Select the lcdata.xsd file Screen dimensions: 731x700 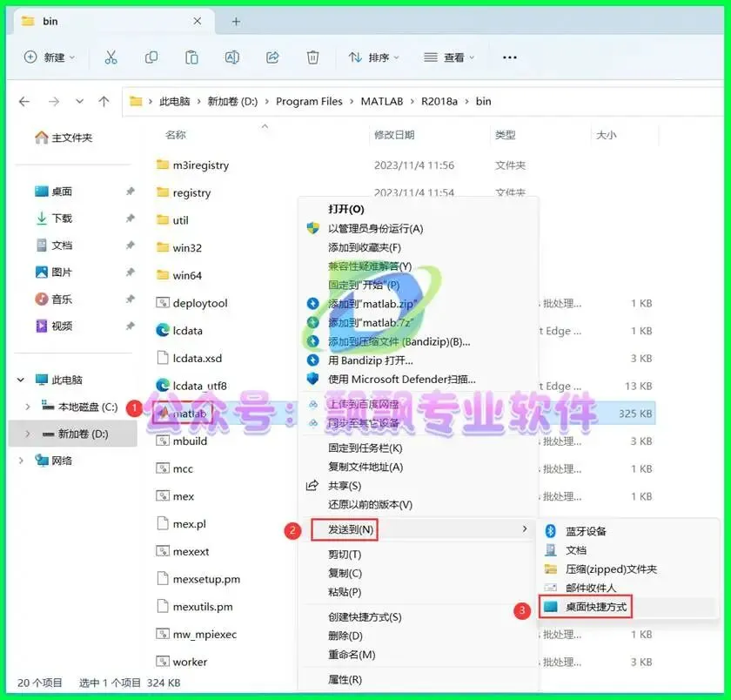189,358
